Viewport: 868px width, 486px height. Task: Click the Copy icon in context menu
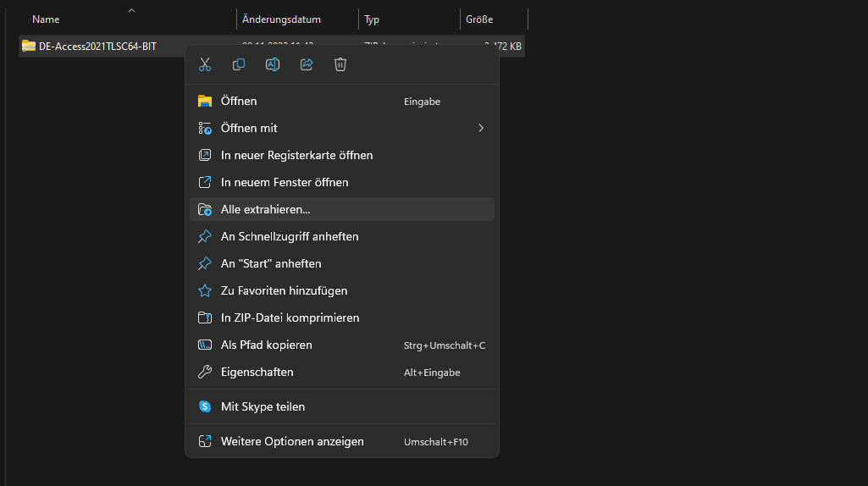point(239,64)
